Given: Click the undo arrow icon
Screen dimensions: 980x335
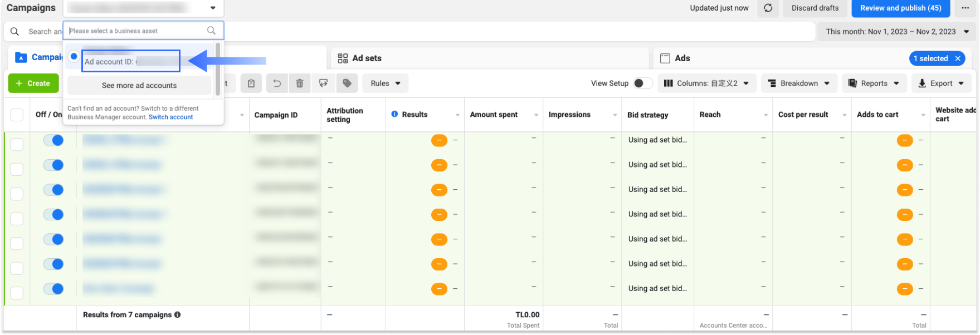Looking at the screenshot, I should (276, 83).
